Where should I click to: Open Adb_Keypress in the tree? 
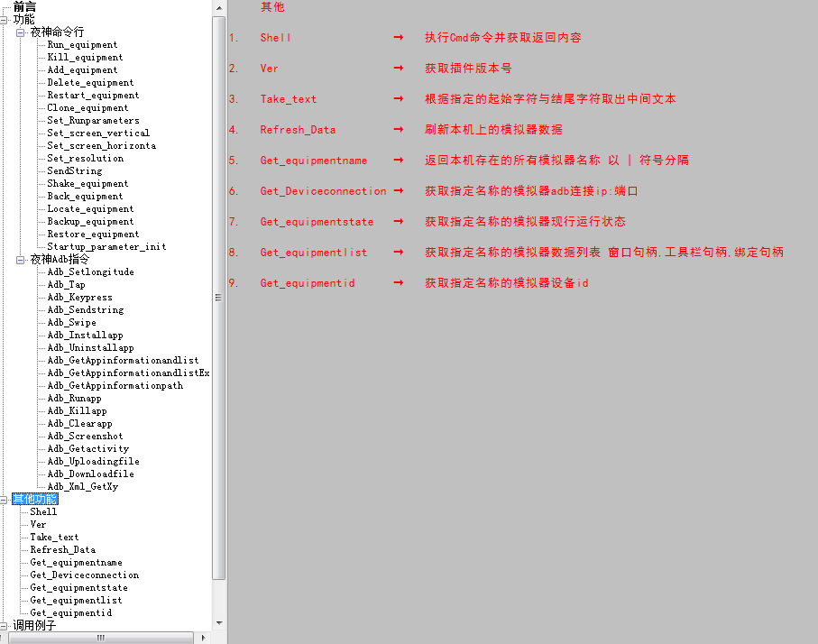(80, 297)
